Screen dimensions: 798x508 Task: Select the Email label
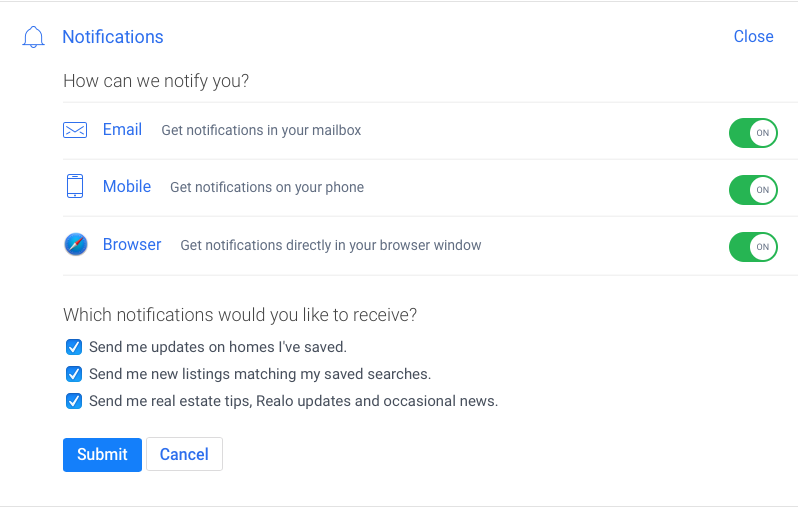click(122, 129)
